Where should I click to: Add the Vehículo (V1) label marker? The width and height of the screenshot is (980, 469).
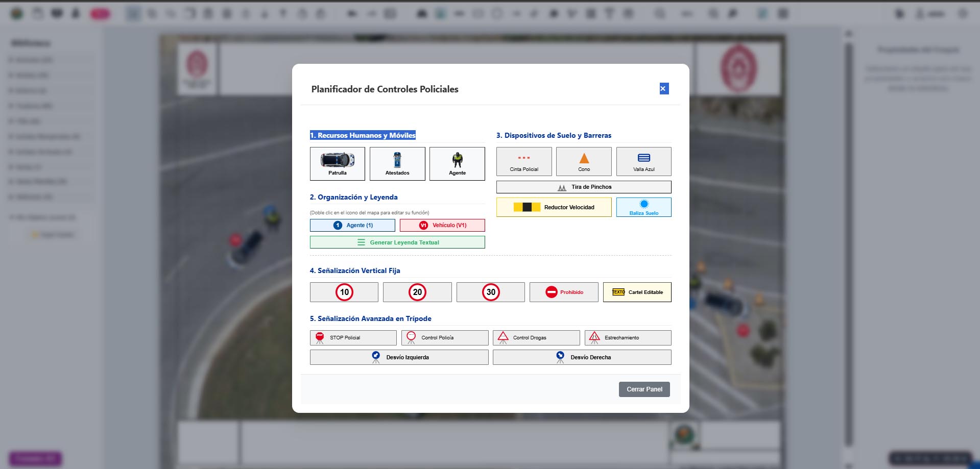(442, 225)
